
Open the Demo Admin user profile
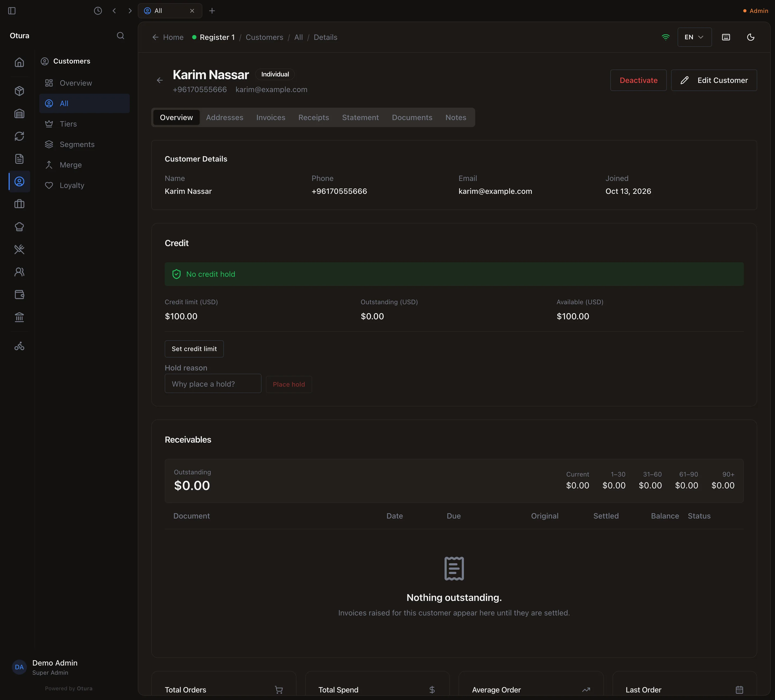click(45, 667)
